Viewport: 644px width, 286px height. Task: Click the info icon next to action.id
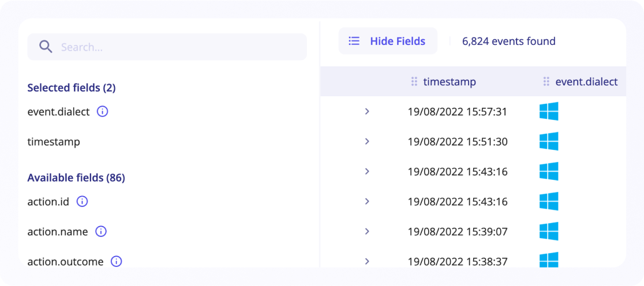(82, 202)
